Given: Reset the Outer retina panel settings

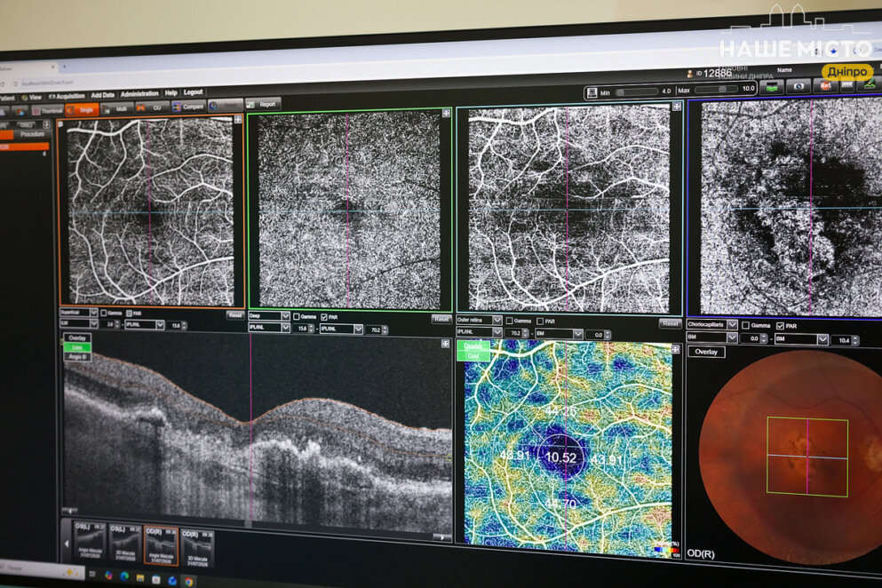Looking at the screenshot, I should click(670, 323).
